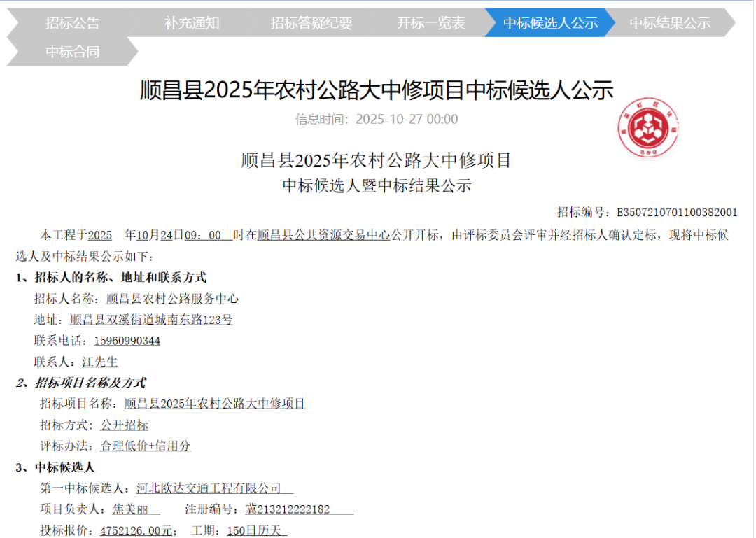Select the project manager 焦美丽 link
Viewport: 756px width, 538px height.
[128, 509]
